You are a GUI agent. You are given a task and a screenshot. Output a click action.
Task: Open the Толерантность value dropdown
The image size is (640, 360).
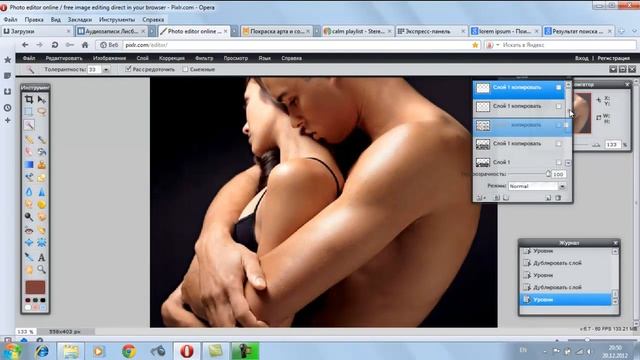click(106, 70)
